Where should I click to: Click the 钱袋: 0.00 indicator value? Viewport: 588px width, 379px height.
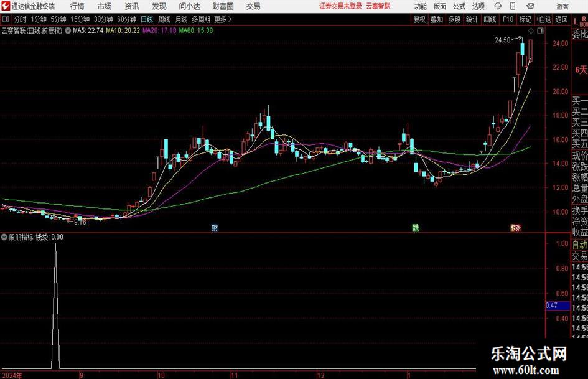click(50, 237)
